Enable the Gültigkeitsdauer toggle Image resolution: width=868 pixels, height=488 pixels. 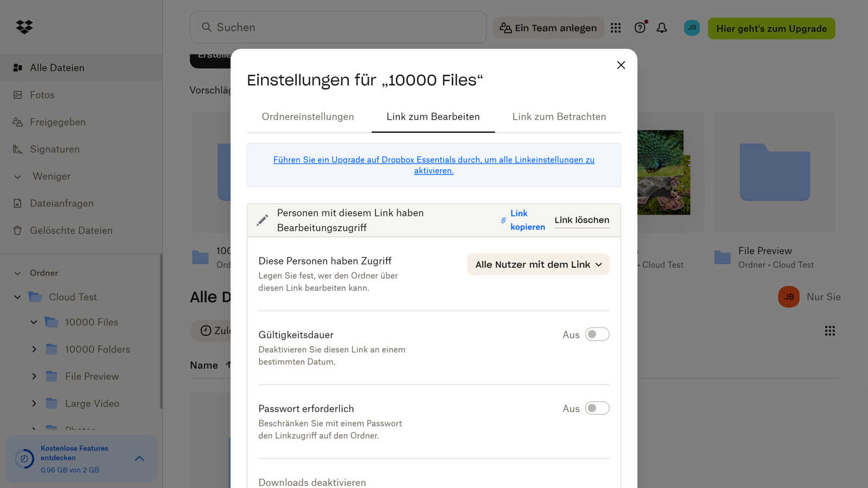point(597,334)
